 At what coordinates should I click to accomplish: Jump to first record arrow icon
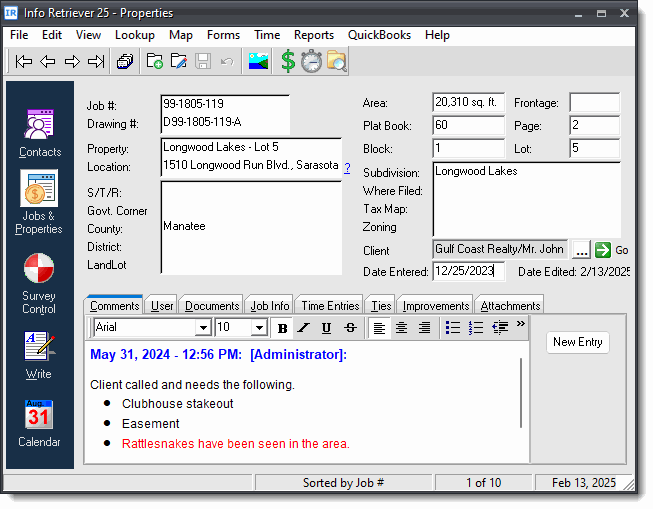click(23, 62)
